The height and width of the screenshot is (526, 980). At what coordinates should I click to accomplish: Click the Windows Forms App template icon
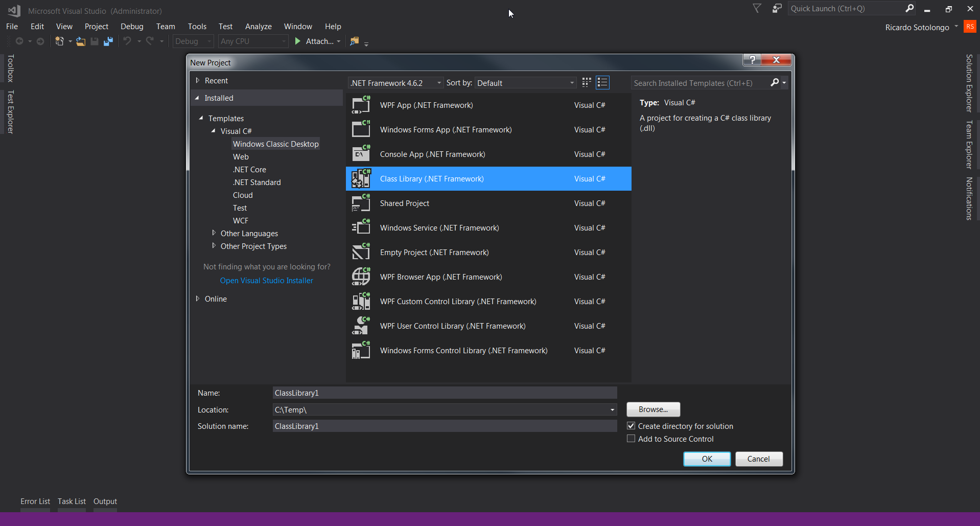tap(361, 129)
